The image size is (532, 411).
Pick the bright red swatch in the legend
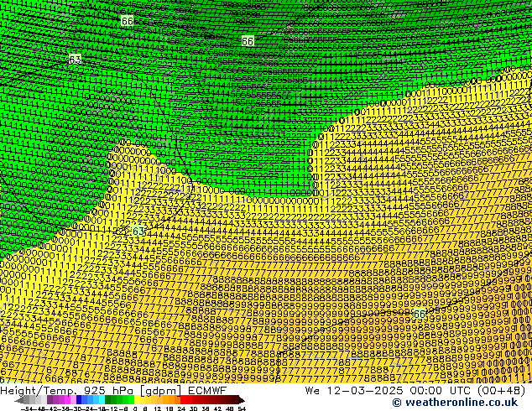pyautogui.click(x=183, y=399)
